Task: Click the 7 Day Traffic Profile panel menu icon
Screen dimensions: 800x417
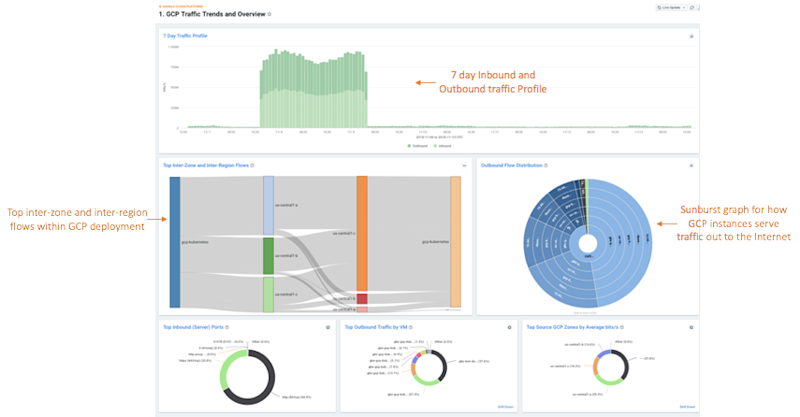Action: tap(691, 36)
